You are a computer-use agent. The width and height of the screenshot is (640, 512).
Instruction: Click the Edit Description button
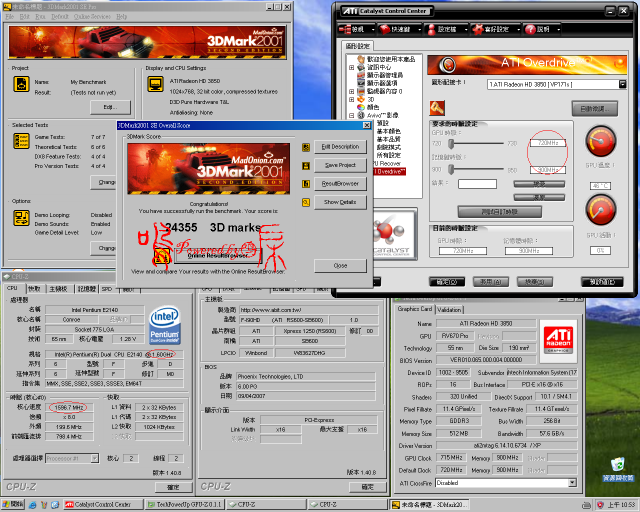(340, 147)
